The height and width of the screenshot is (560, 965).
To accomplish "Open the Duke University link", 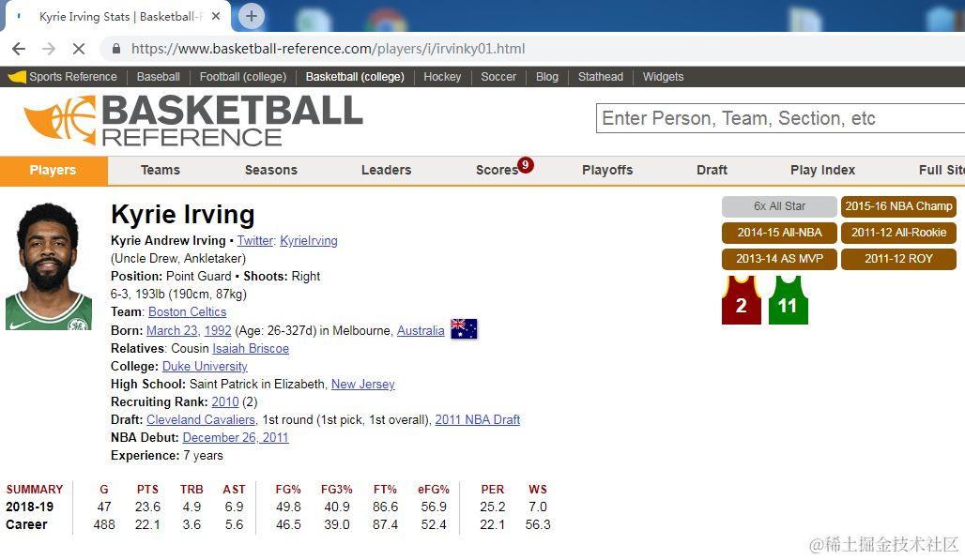I will click(x=205, y=366).
